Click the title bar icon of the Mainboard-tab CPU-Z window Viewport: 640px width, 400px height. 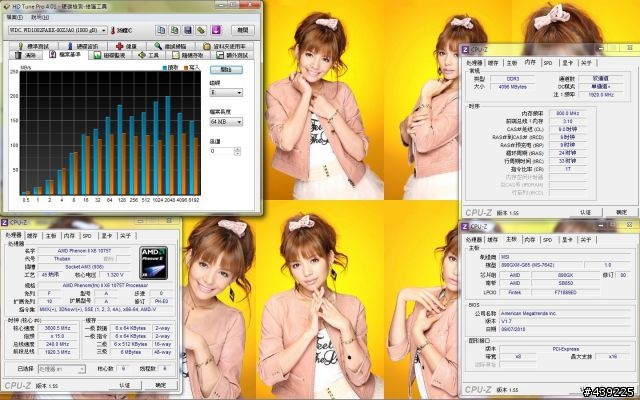point(464,226)
